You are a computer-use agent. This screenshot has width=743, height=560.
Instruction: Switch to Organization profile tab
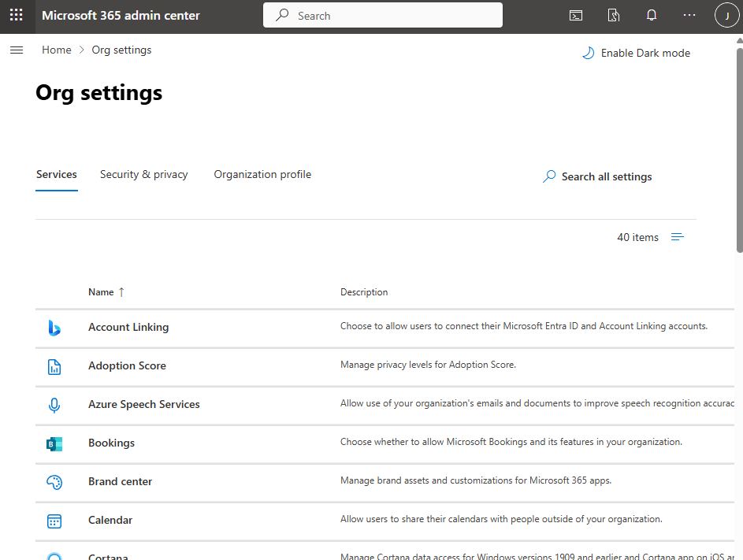point(262,174)
